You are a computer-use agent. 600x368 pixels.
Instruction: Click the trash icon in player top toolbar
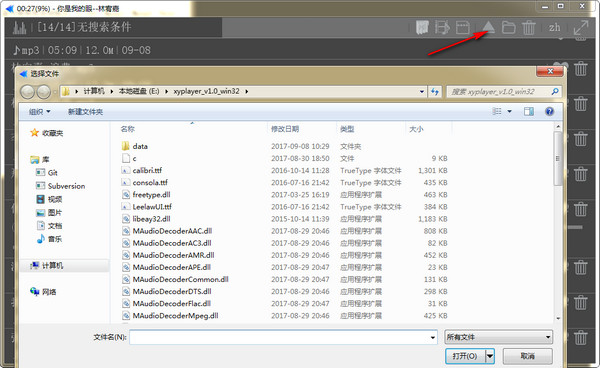(529, 28)
